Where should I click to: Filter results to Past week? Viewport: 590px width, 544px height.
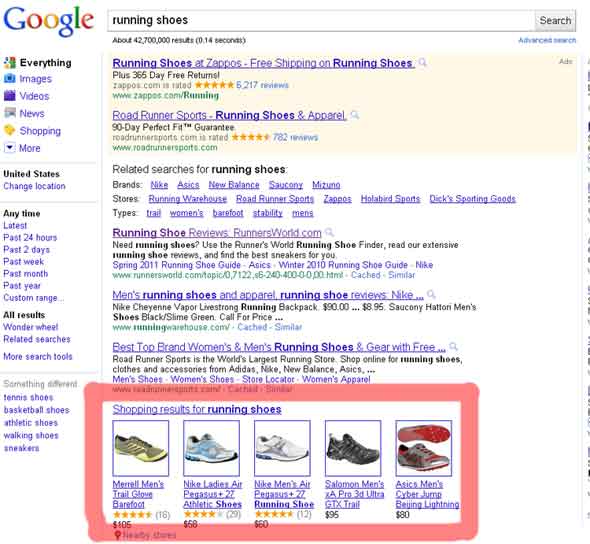point(23,261)
